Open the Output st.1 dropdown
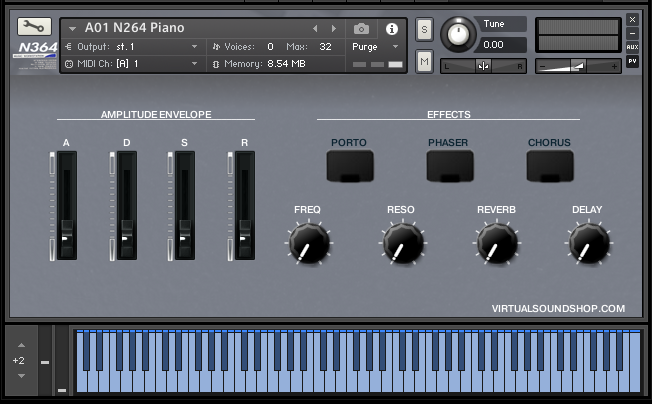This screenshot has height=404, width=652. pyautogui.click(x=194, y=46)
